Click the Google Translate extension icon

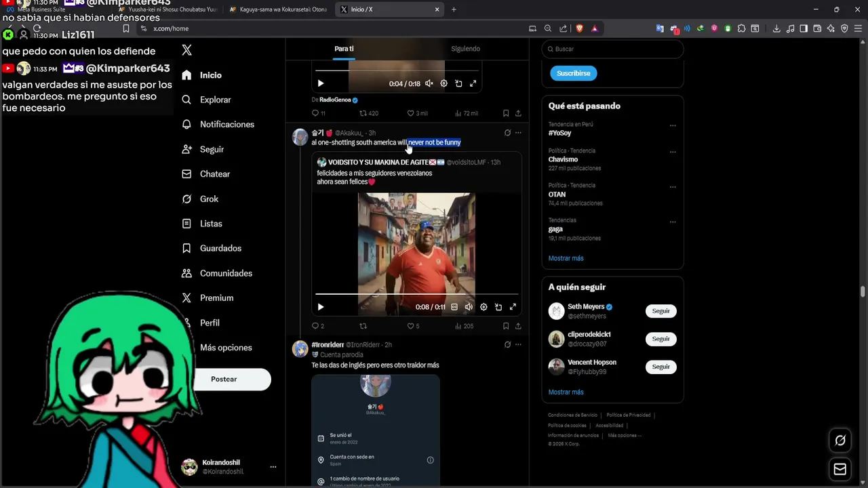pos(660,28)
